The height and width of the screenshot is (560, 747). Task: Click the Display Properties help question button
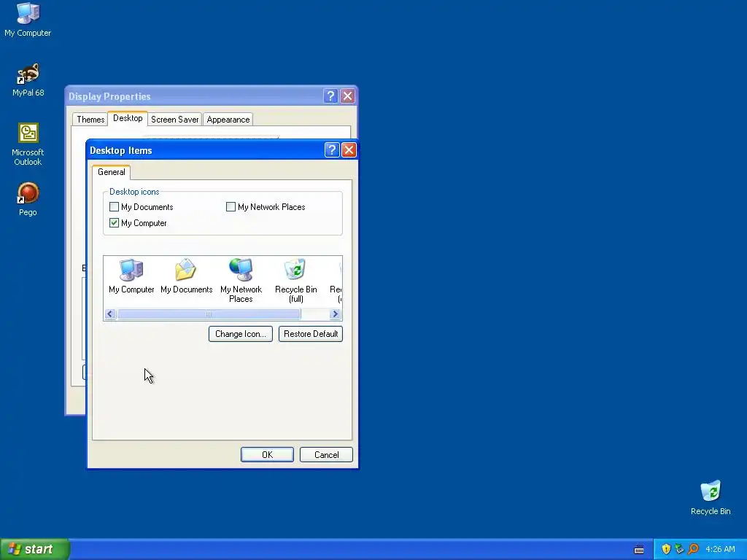[x=330, y=96]
